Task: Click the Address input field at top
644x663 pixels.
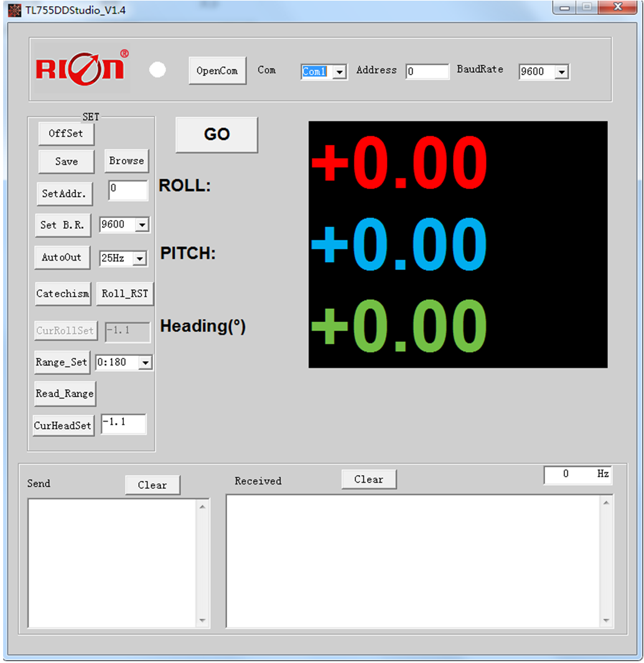Action: coord(427,72)
